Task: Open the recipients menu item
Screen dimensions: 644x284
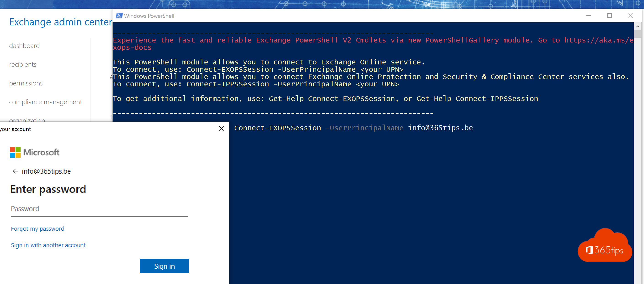Action: (23, 64)
